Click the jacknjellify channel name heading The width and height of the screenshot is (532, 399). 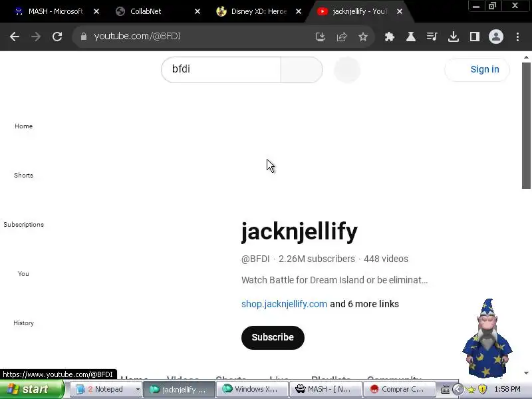point(299,231)
